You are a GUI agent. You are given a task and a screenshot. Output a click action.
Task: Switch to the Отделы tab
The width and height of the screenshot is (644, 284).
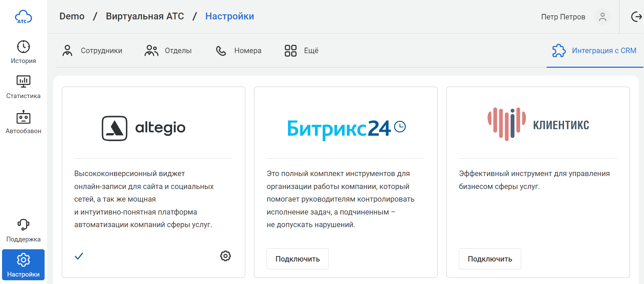tap(168, 51)
